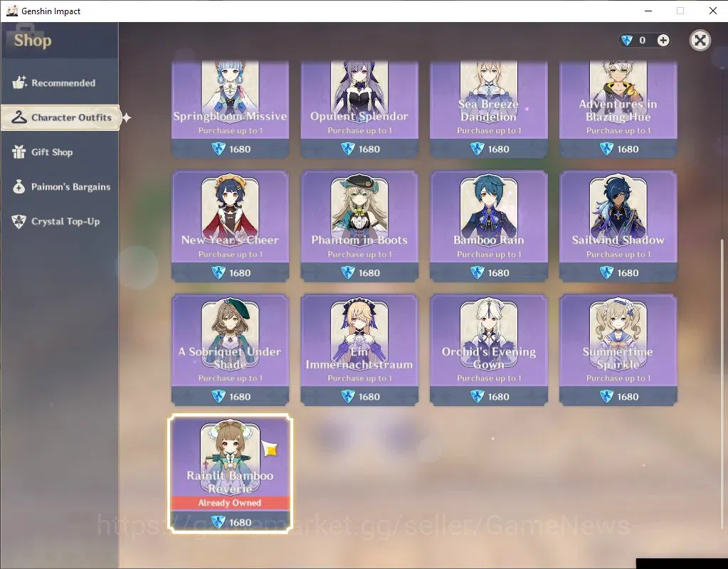This screenshot has width=728, height=569.
Task: Select the Sea Breeze Dandelion outfit
Action: [489, 109]
